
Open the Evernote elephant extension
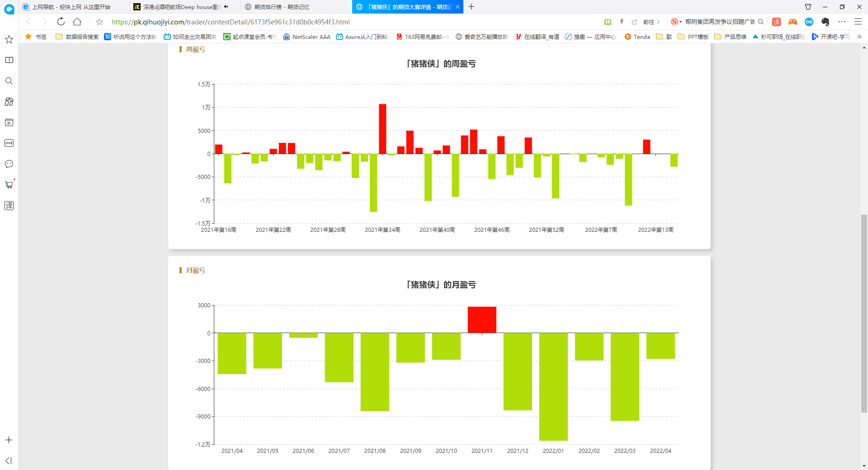(x=825, y=22)
